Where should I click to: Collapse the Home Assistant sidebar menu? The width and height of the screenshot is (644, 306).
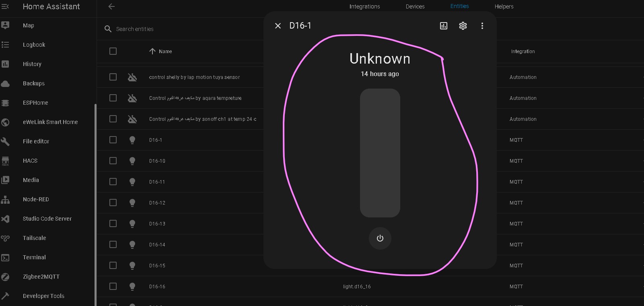click(6, 6)
